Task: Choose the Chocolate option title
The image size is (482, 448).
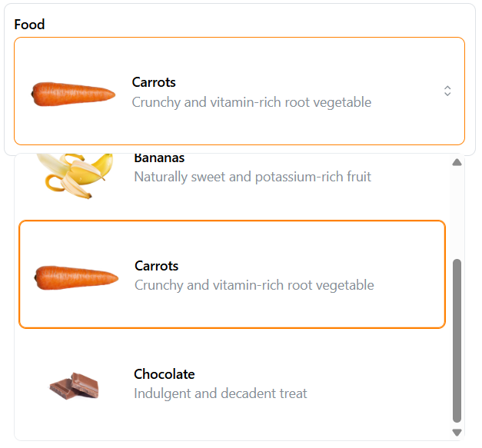Action: point(164,374)
